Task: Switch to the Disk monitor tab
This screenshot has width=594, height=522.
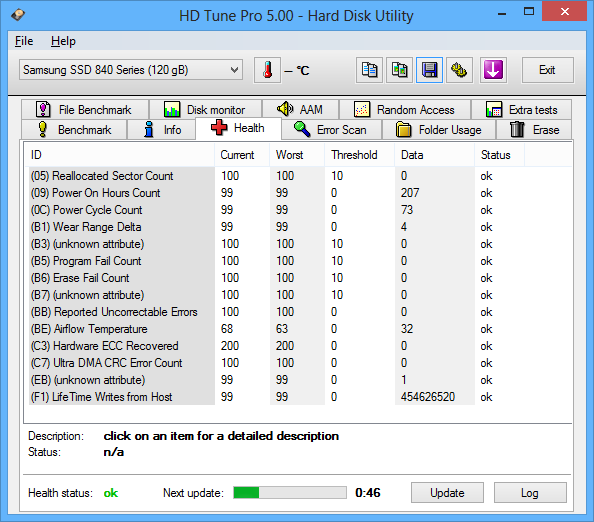Action: 205,109
